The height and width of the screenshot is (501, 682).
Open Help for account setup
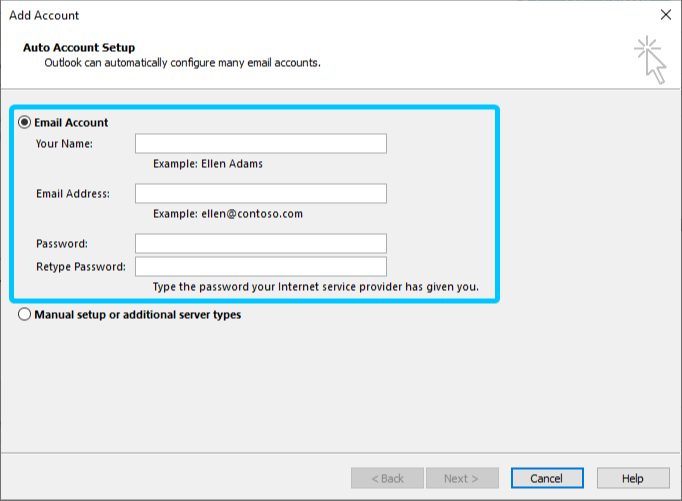633,478
